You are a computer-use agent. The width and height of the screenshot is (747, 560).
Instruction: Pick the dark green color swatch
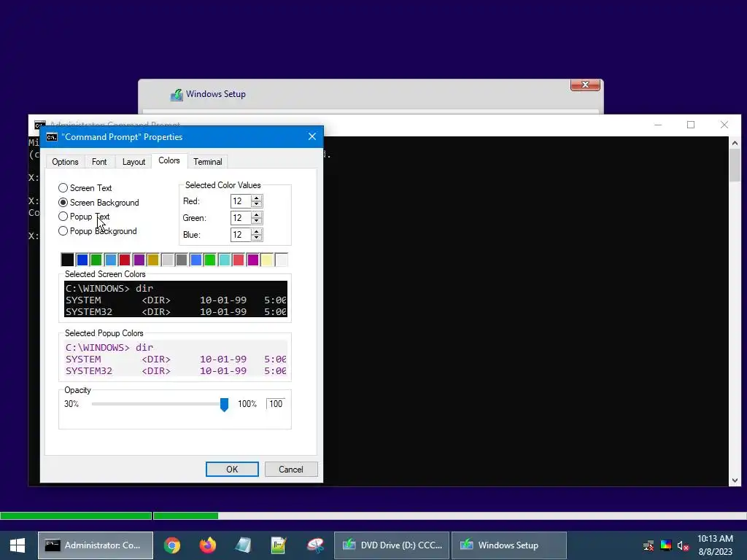point(96,260)
